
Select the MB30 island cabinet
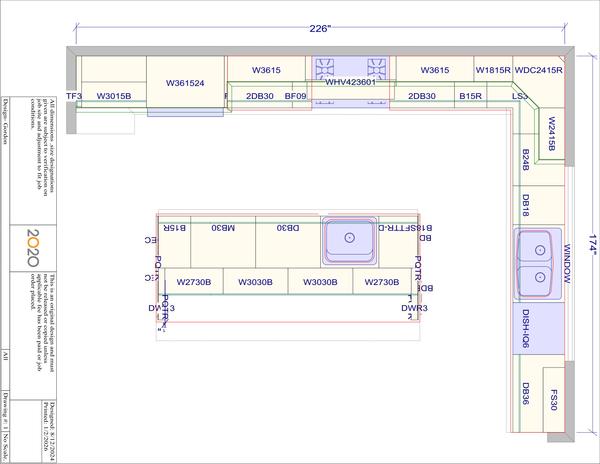pyautogui.click(x=224, y=228)
